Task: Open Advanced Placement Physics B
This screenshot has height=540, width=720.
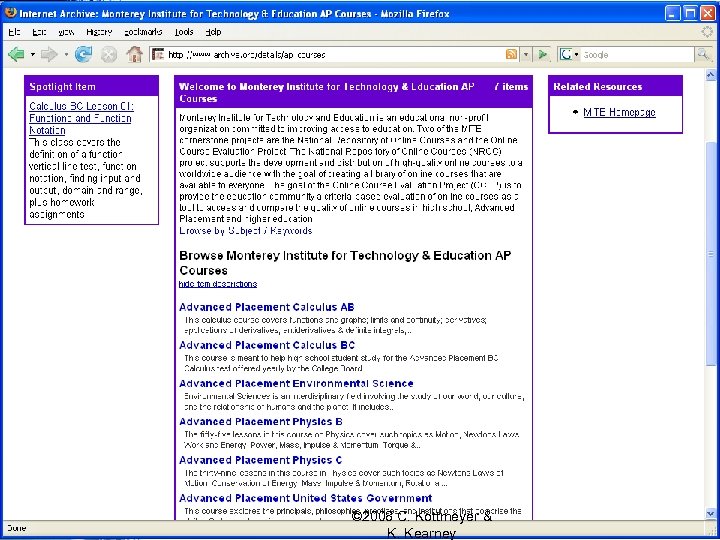Action: pos(261,422)
